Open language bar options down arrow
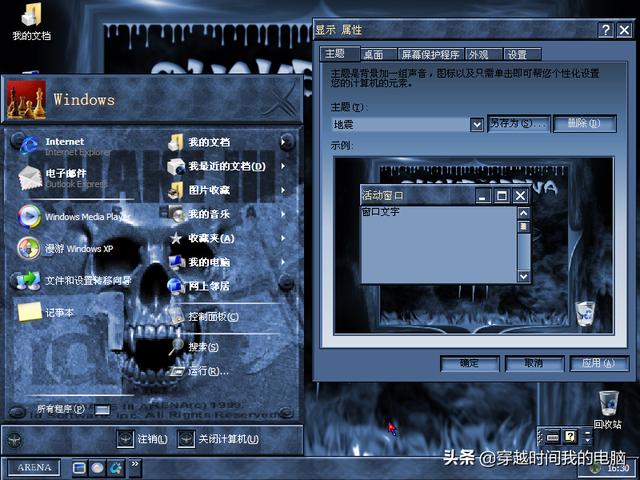Viewport: 640px width, 480px height. [587, 441]
